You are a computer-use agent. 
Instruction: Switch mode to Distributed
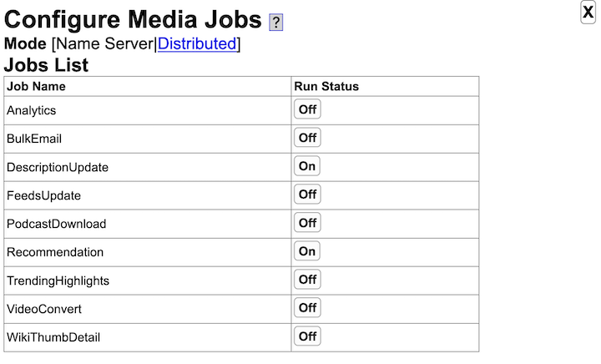pos(197,43)
